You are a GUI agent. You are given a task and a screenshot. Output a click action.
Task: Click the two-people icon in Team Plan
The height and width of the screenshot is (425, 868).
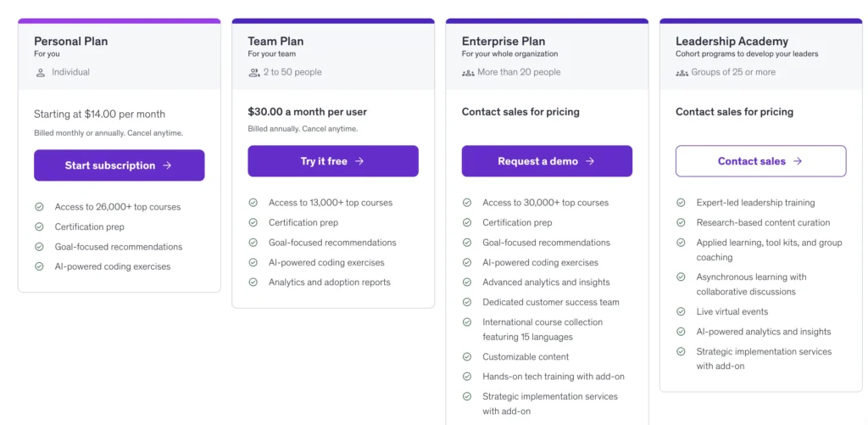[253, 72]
